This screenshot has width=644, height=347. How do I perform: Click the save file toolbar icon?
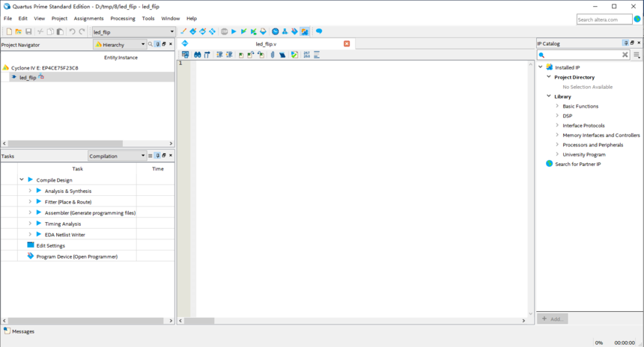click(28, 31)
